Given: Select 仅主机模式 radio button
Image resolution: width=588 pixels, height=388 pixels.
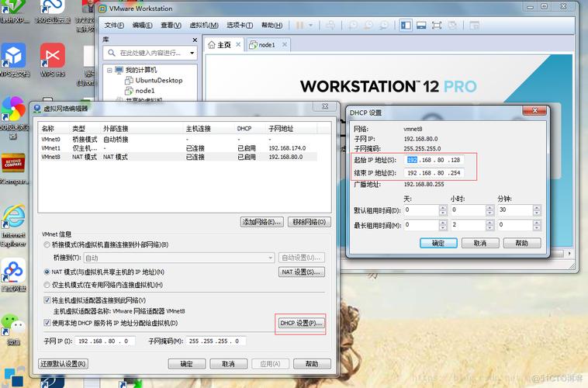Looking at the screenshot, I should click(47, 285).
